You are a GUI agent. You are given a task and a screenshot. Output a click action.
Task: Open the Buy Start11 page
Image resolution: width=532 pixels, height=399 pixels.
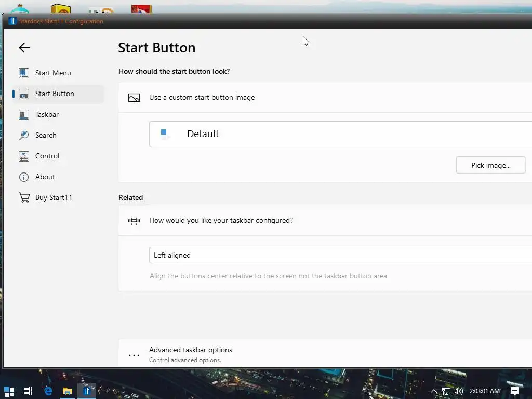[x=58, y=197]
